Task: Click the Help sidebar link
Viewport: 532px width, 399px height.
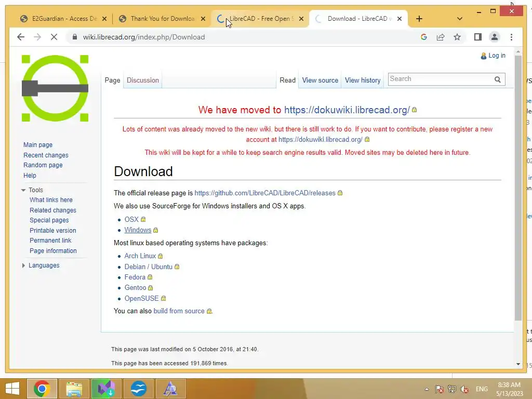Action: click(x=30, y=176)
